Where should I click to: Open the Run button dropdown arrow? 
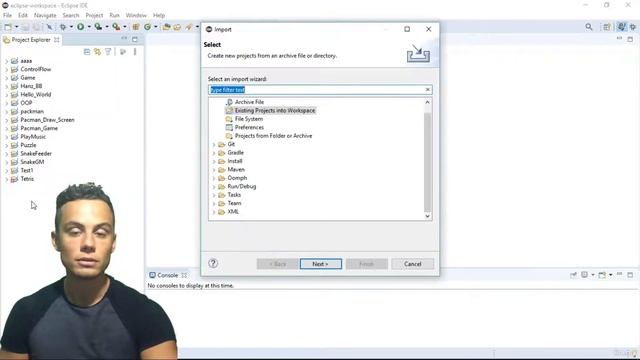[89, 27]
